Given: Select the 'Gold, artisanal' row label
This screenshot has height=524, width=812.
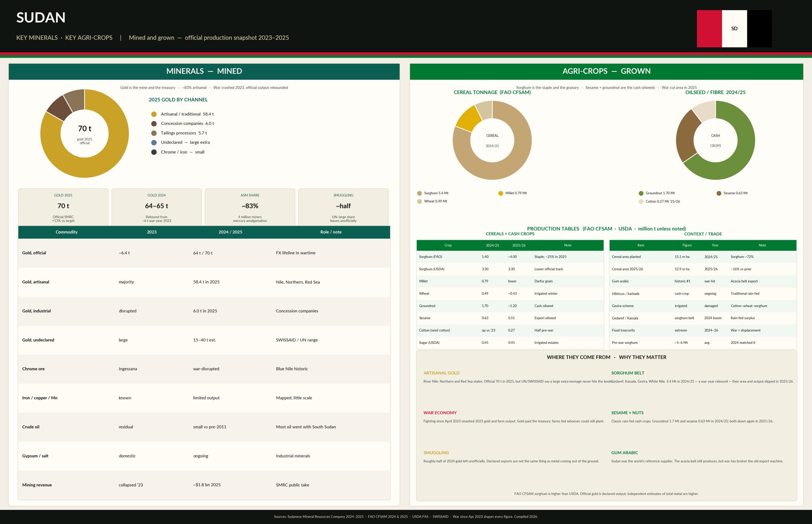Looking at the screenshot, I should tap(36, 282).
